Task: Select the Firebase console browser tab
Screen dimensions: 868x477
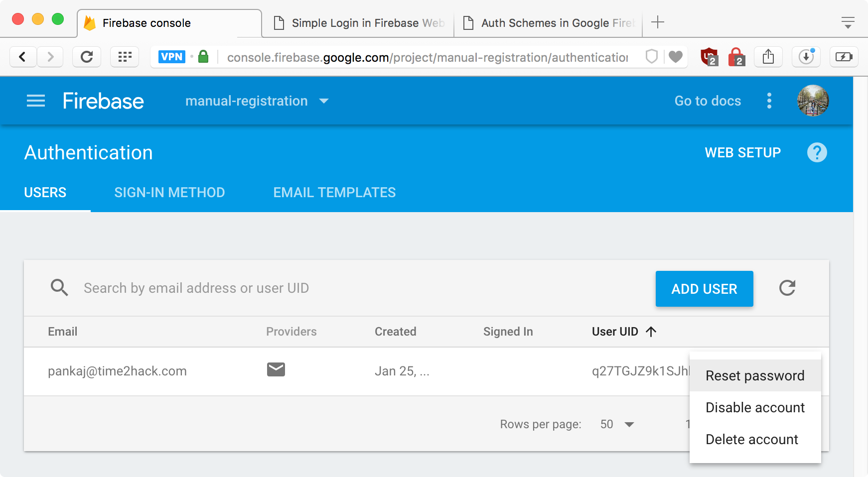Action: tap(169, 23)
